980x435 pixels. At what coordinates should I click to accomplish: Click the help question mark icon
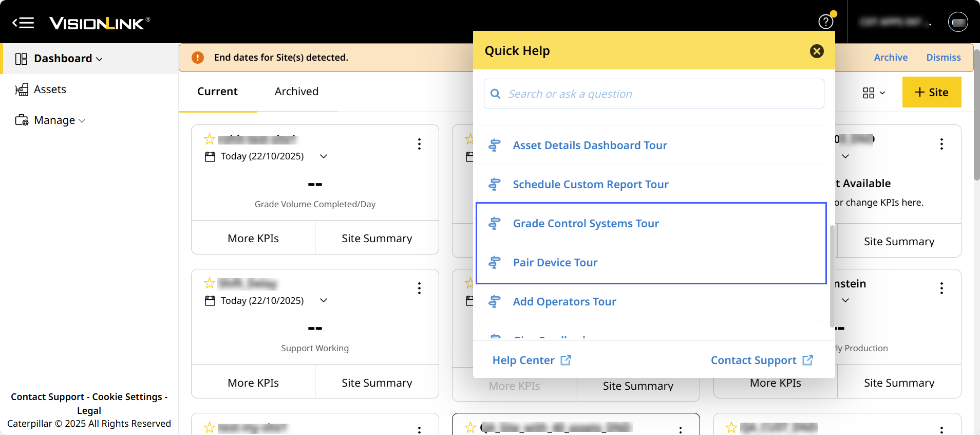825,22
